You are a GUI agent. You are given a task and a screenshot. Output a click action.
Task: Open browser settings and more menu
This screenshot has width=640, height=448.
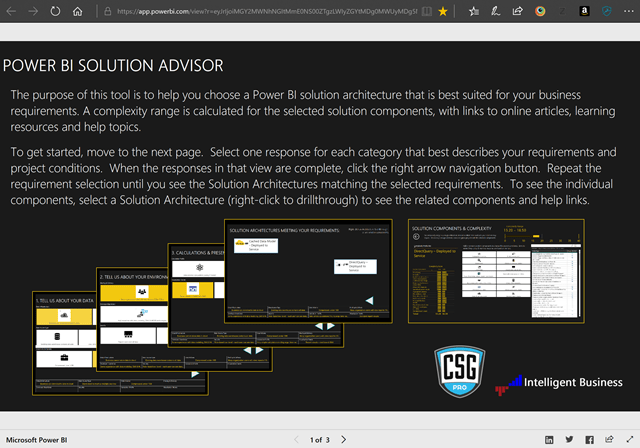629,11
